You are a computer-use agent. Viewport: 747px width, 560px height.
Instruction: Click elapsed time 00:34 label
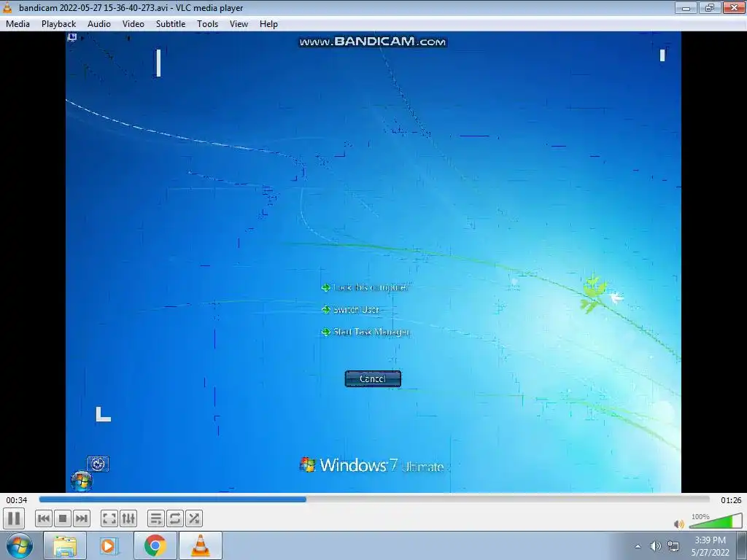click(17, 500)
